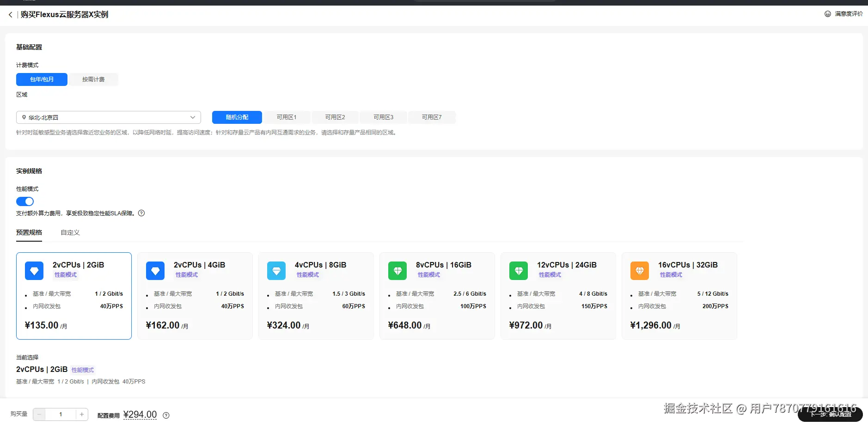The width and height of the screenshot is (868, 426).
Task: Open the performance mode help question icon
Action: (141, 213)
